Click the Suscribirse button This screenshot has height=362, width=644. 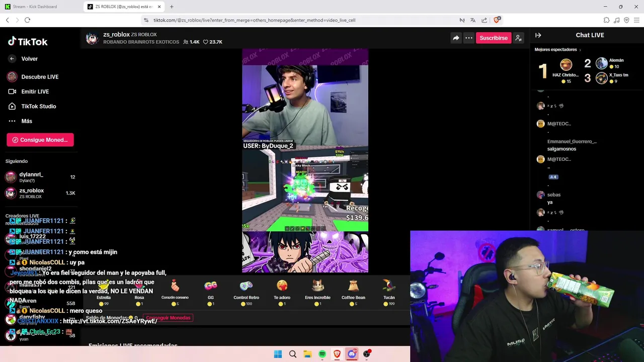[x=494, y=38]
